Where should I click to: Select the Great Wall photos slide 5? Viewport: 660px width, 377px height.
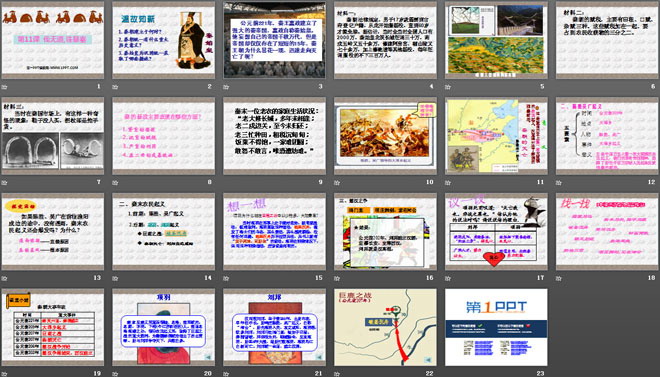tap(496, 40)
